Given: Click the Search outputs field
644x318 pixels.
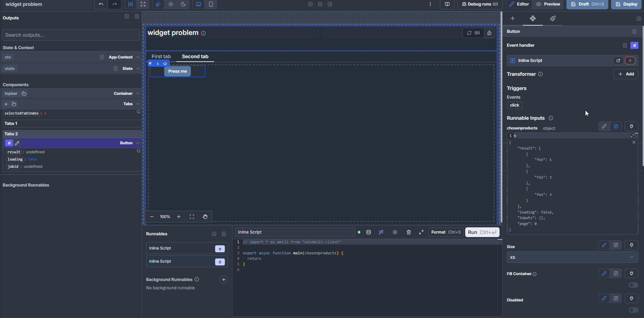Looking at the screenshot, I should tap(71, 35).
